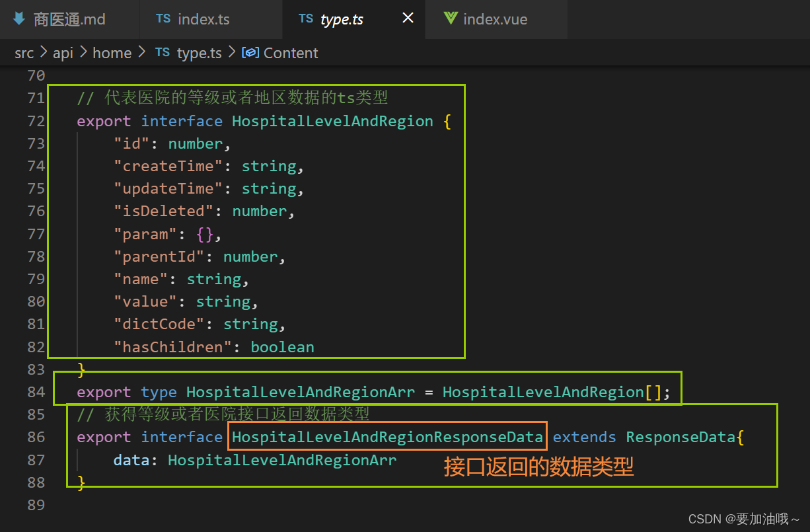The height and width of the screenshot is (532, 810).
Task: Click the Content symbol icon in the breadcrumb
Action: 250,53
